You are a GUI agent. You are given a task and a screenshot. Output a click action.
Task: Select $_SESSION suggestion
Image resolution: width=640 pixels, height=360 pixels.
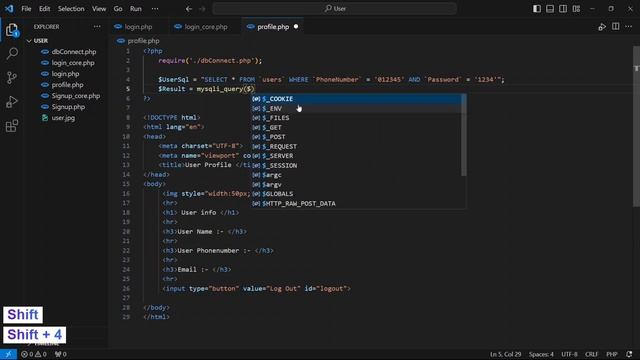[356, 165]
